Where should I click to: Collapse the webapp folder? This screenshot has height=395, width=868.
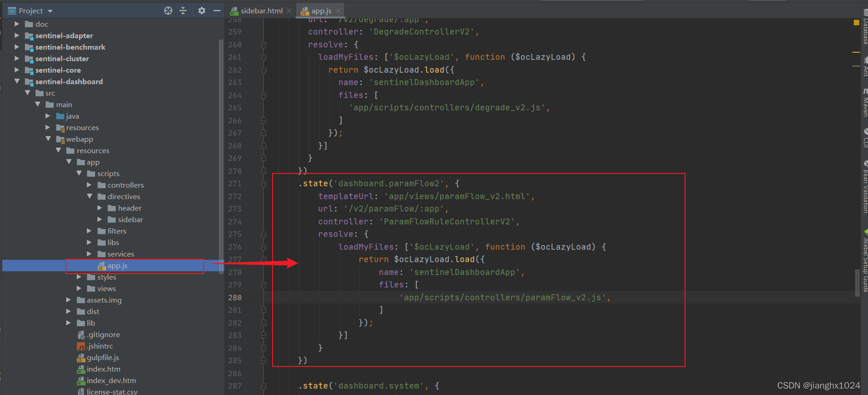pyautogui.click(x=48, y=139)
